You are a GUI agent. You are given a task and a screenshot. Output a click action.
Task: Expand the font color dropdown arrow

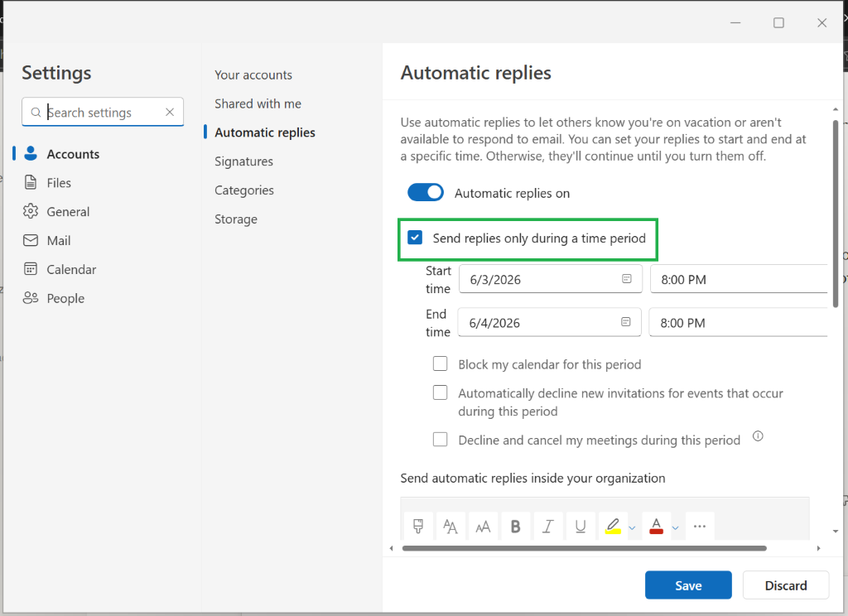click(675, 528)
